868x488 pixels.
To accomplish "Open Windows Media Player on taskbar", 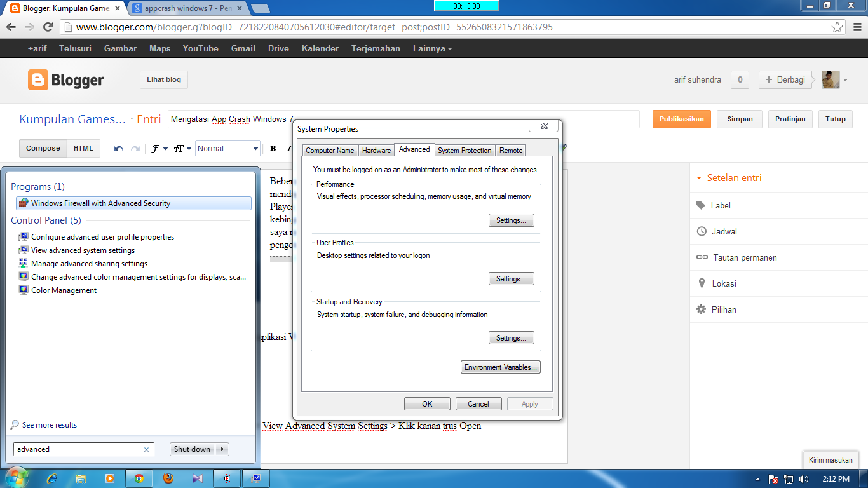I will 109,478.
